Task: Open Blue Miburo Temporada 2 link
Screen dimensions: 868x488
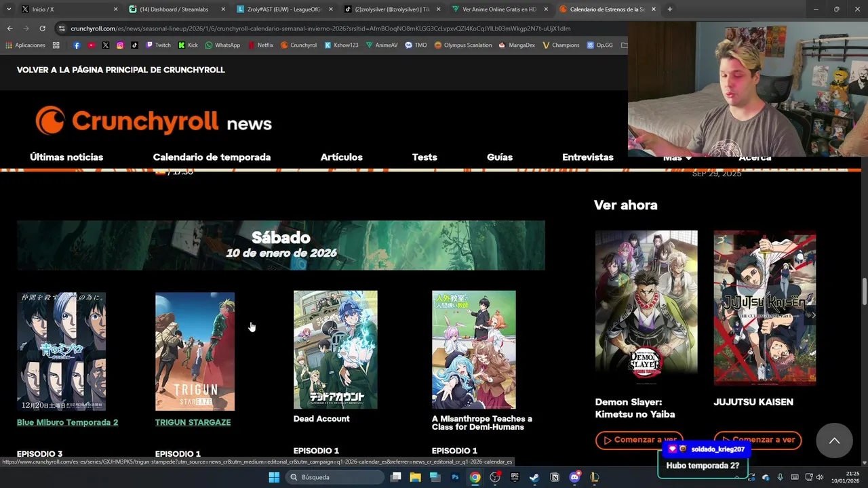Action: (67, 422)
